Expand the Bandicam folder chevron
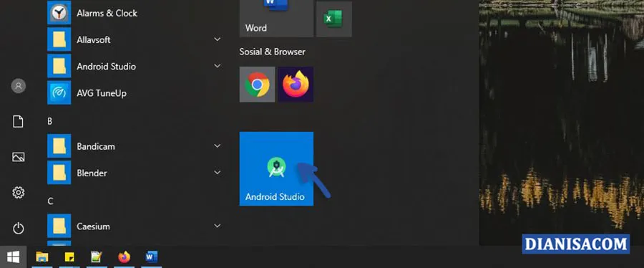The width and height of the screenshot is (644, 268). 218,146
